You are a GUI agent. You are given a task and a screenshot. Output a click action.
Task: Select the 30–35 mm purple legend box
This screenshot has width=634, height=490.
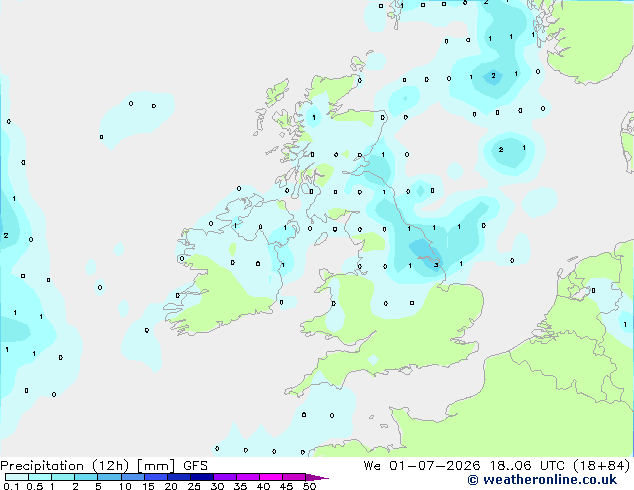coord(225,477)
